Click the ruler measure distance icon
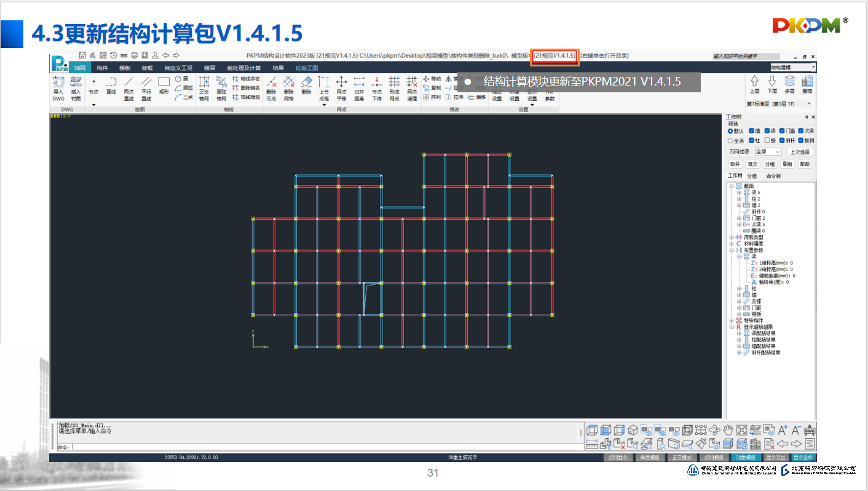This screenshot has width=868, height=491. [591, 443]
